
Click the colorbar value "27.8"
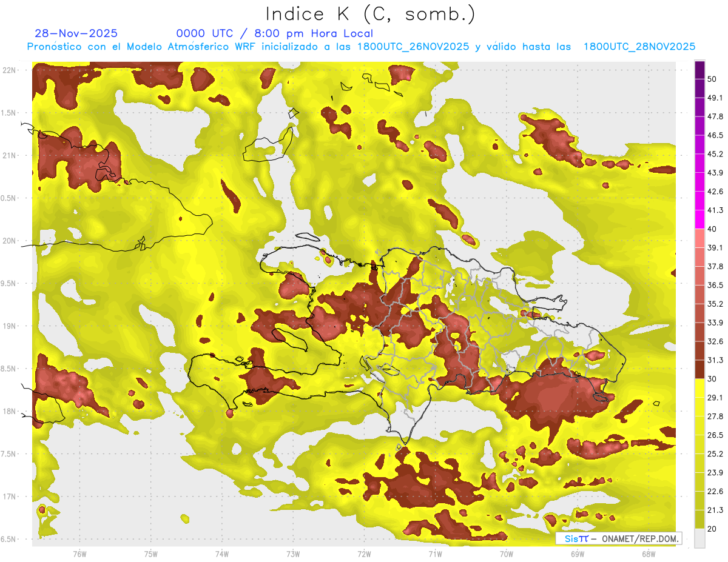coord(715,416)
